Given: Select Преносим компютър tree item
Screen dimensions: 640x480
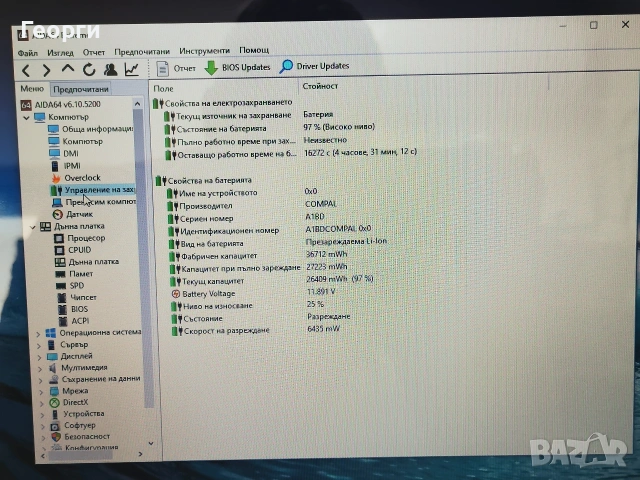Looking at the screenshot, I should pos(94,202).
